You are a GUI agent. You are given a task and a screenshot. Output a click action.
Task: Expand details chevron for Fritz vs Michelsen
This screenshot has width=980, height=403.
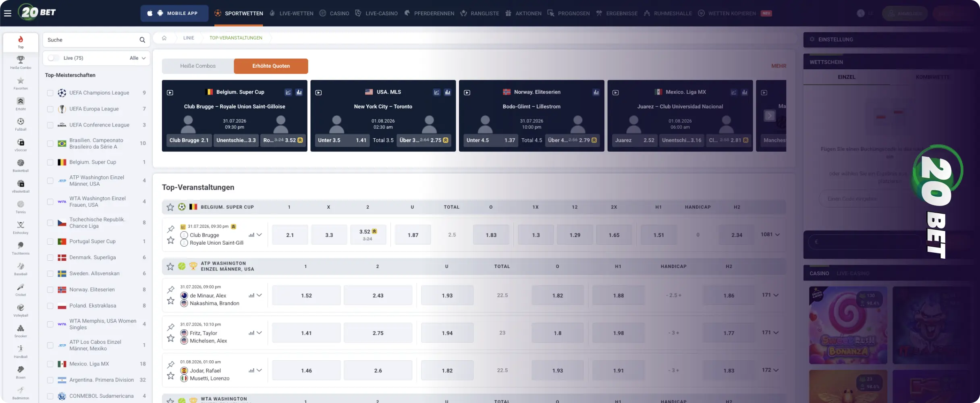(x=259, y=333)
